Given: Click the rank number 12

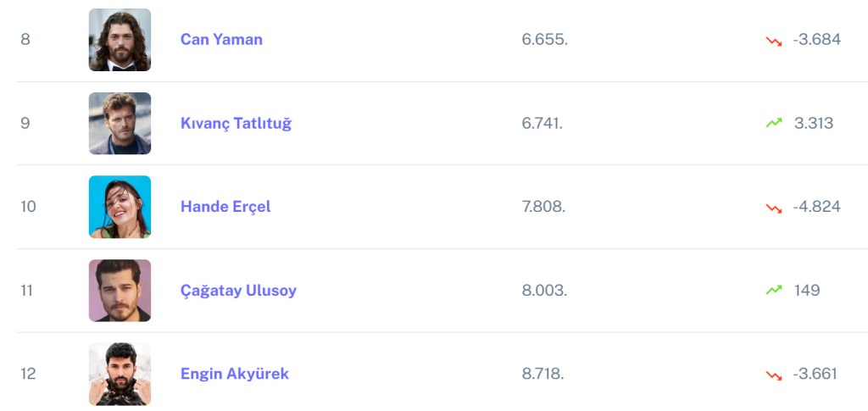Looking at the screenshot, I should pos(28,374).
